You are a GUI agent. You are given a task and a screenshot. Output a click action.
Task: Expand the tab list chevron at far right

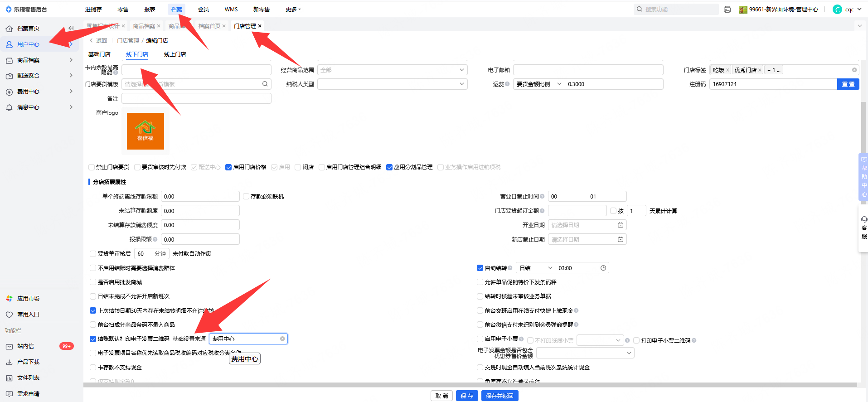[860, 26]
